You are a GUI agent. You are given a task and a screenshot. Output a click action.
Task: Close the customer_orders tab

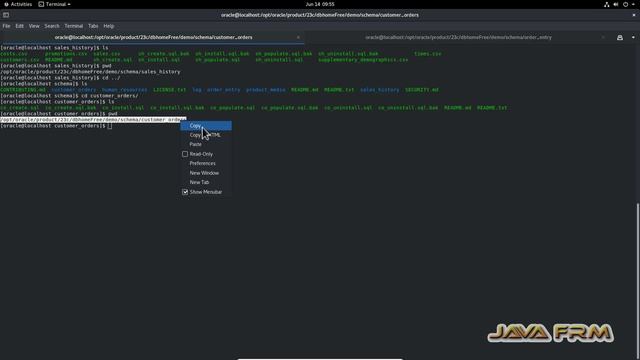point(298,37)
